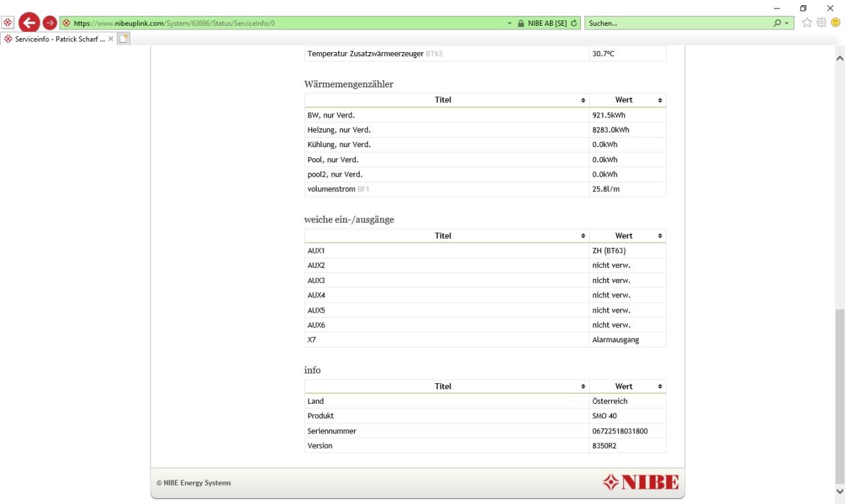The image size is (845, 504).
Task: Select the X7 row title
Action: [x=312, y=340]
